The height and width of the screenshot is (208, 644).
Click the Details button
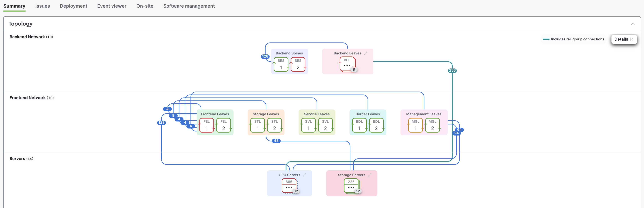coord(624,39)
